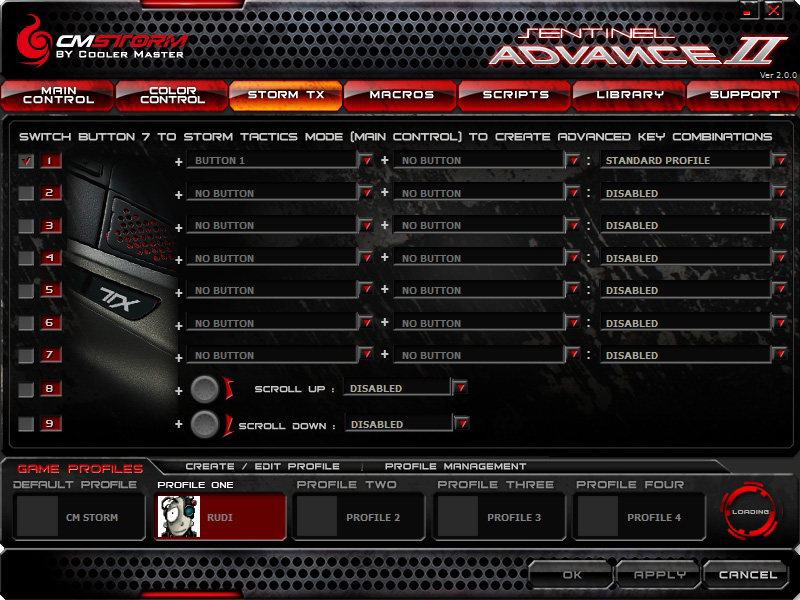Click the red number 8 combo badge
The height and width of the screenshot is (600, 800).
coord(51,389)
